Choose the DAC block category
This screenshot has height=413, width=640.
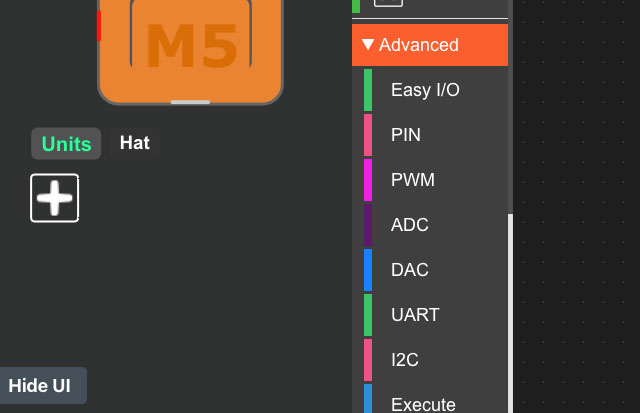[x=409, y=270]
